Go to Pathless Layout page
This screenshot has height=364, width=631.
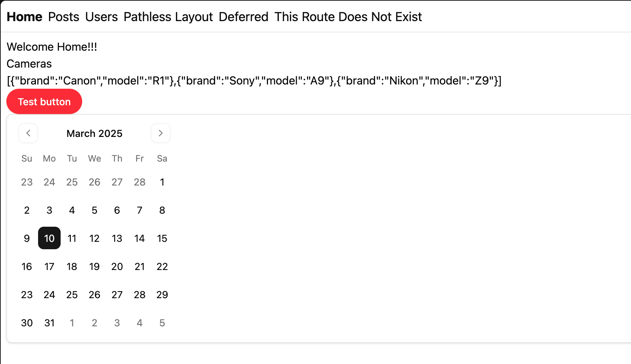pyautogui.click(x=168, y=17)
